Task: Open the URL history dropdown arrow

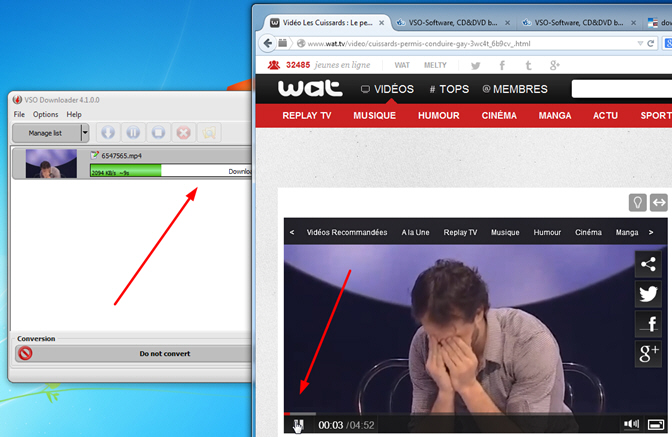Action: coord(640,43)
